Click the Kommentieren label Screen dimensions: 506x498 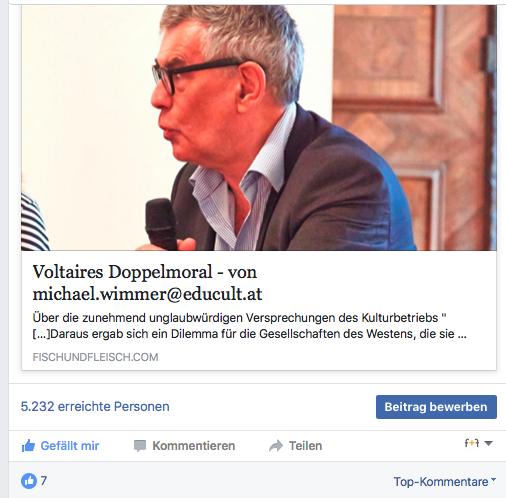(x=194, y=446)
